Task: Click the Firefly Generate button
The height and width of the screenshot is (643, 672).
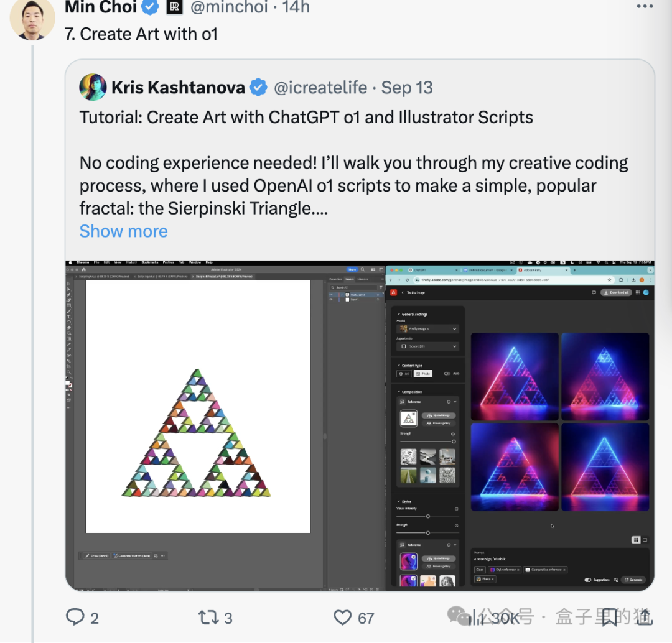Action: 633,580
